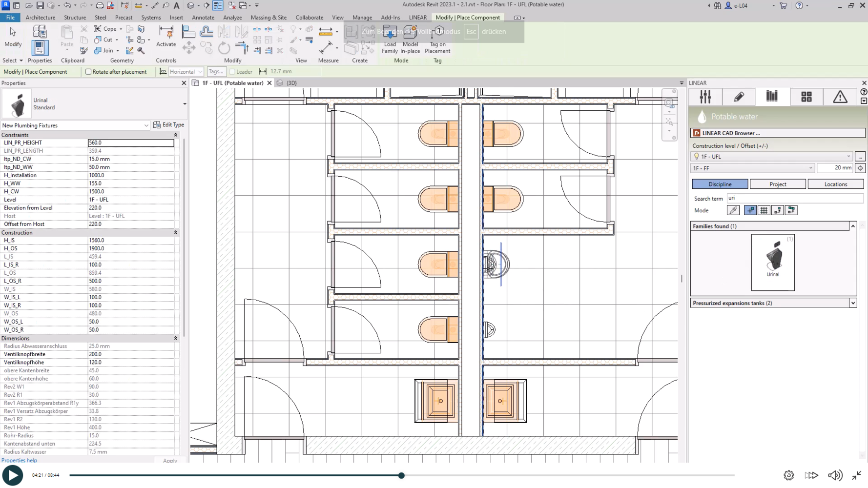Image resolution: width=868 pixels, height=488 pixels.
Task: Click the Activate controls icon
Action: 166,33
